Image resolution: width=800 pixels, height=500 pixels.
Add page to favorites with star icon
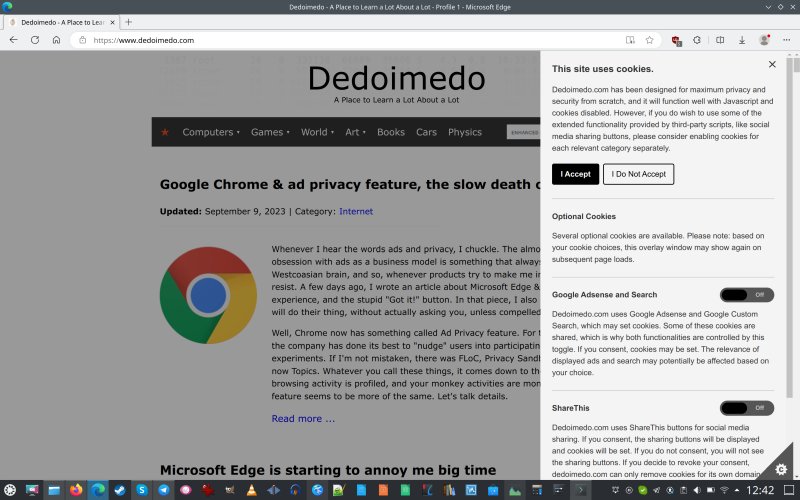click(649, 40)
